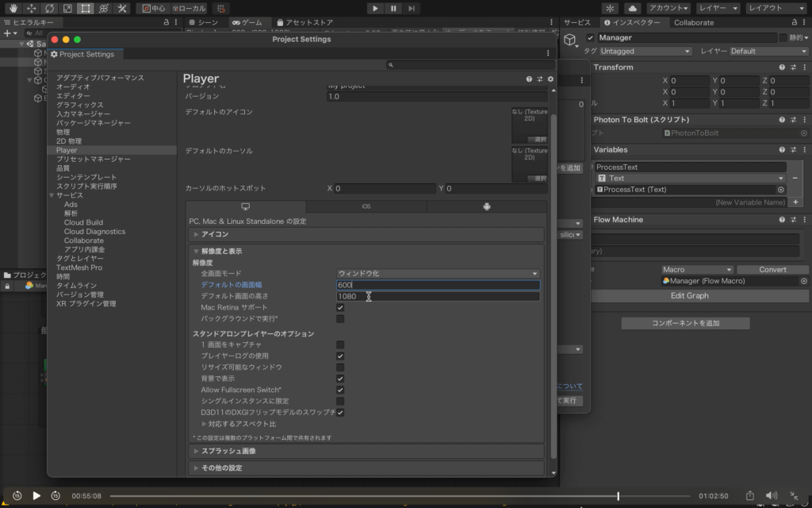Screen dimensions: 812x508
Task: Open Text variable type dropdown
Action: tap(691, 178)
